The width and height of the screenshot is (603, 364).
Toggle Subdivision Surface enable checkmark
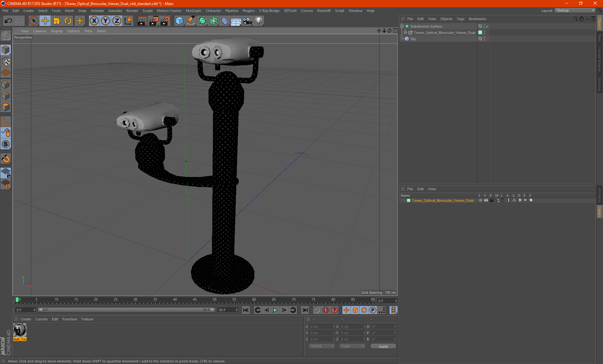[487, 26]
